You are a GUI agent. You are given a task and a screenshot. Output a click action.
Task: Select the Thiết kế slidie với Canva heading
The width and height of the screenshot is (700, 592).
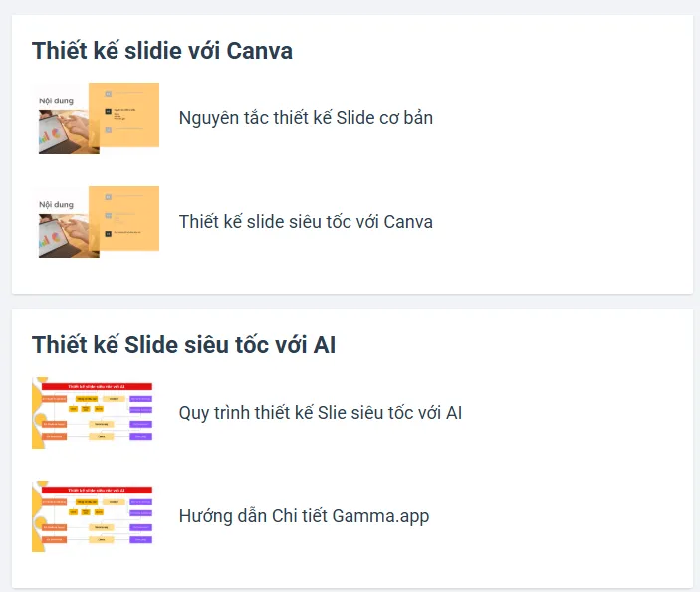point(162,50)
